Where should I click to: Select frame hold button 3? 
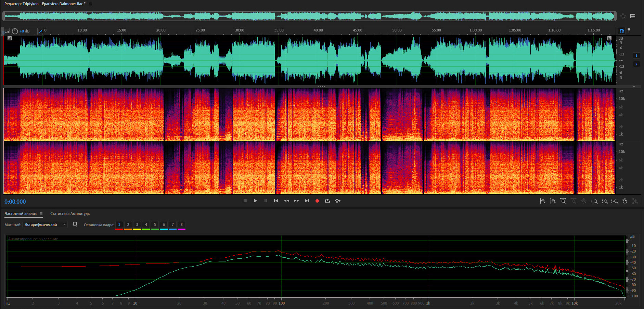point(137,225)
